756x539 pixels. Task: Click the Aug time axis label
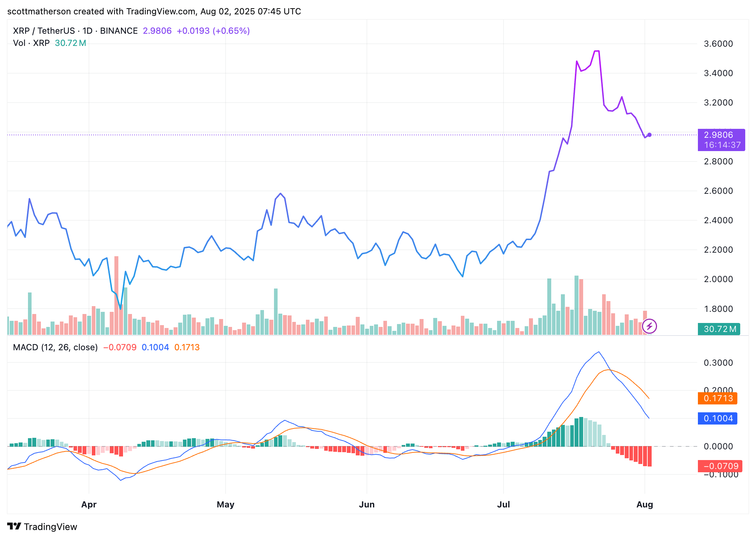point(644,505)
